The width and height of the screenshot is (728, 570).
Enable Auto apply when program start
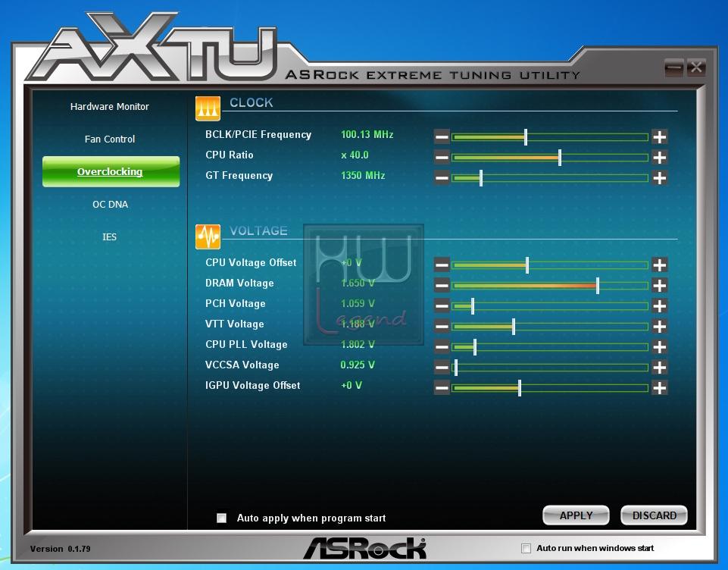point(221,518)
